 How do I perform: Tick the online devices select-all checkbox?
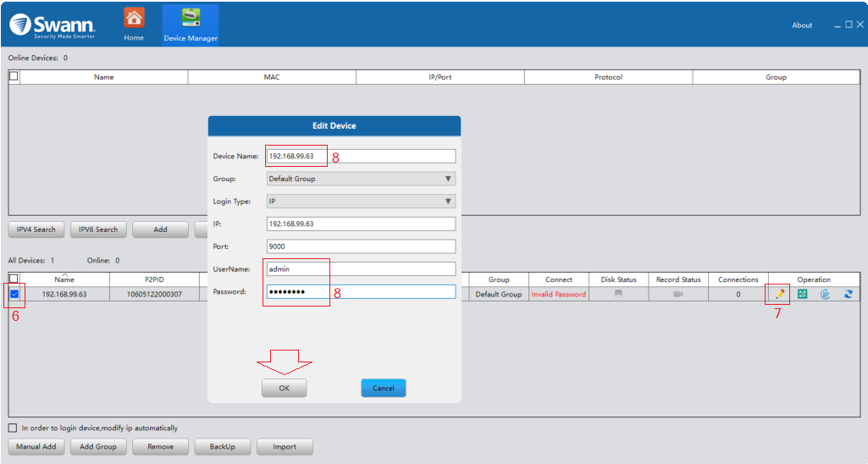click(14, 76)
